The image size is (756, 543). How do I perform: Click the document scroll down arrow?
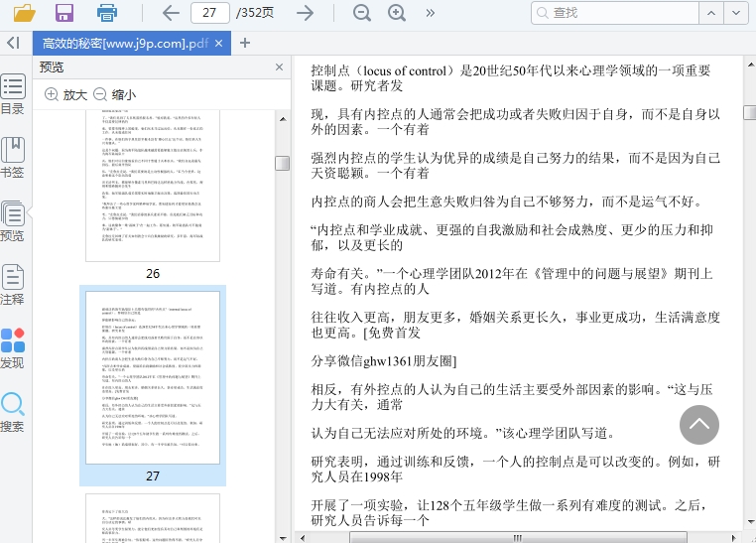[x=750, y=522]
